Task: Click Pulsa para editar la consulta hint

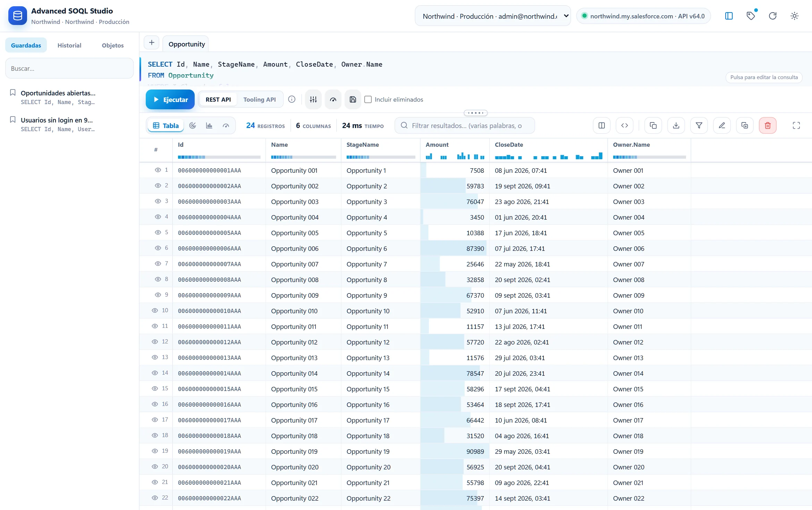Action: tap(764, 77)
